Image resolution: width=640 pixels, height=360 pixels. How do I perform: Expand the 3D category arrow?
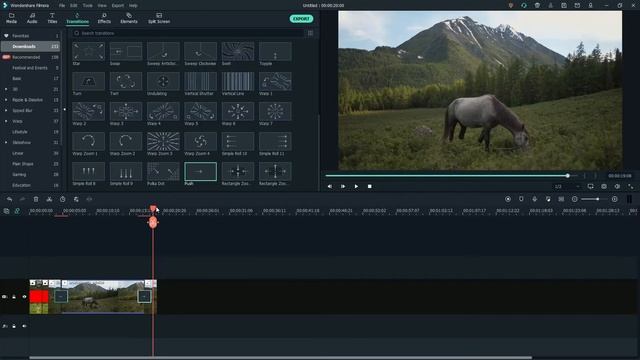6,89
